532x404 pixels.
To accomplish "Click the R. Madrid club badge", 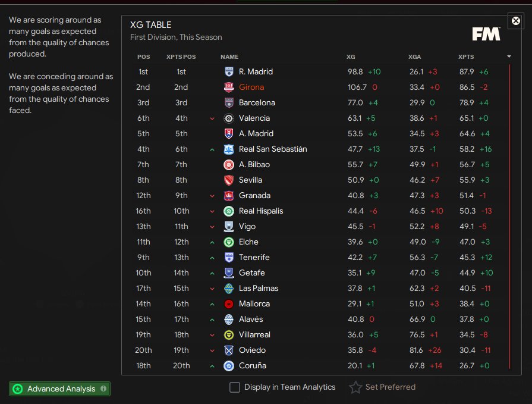I will 229,72.
